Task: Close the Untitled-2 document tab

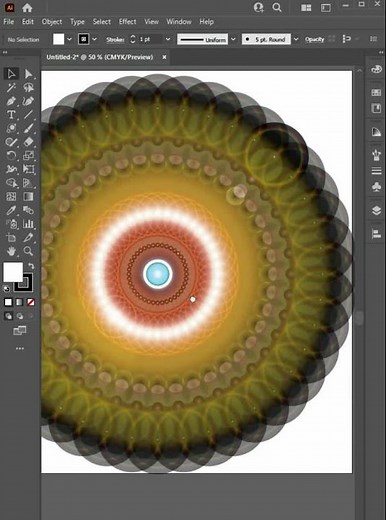Action: point(164,57)
